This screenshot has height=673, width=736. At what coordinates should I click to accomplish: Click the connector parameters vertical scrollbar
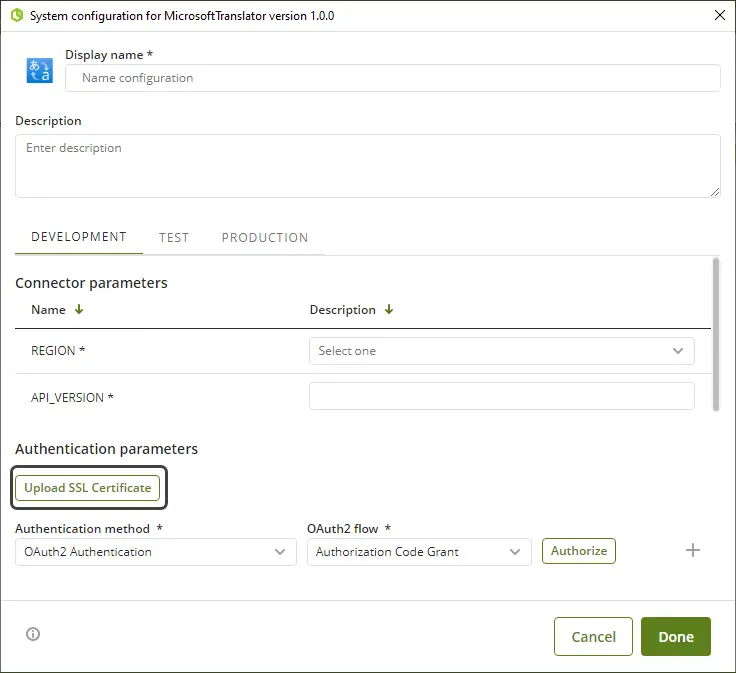point(716,334)
